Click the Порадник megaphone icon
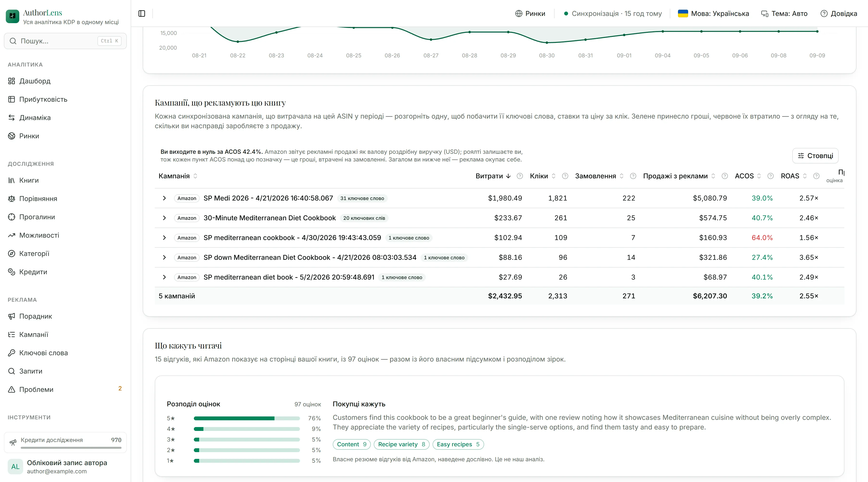Screen dimensions: 868x482 coord(12,316)
